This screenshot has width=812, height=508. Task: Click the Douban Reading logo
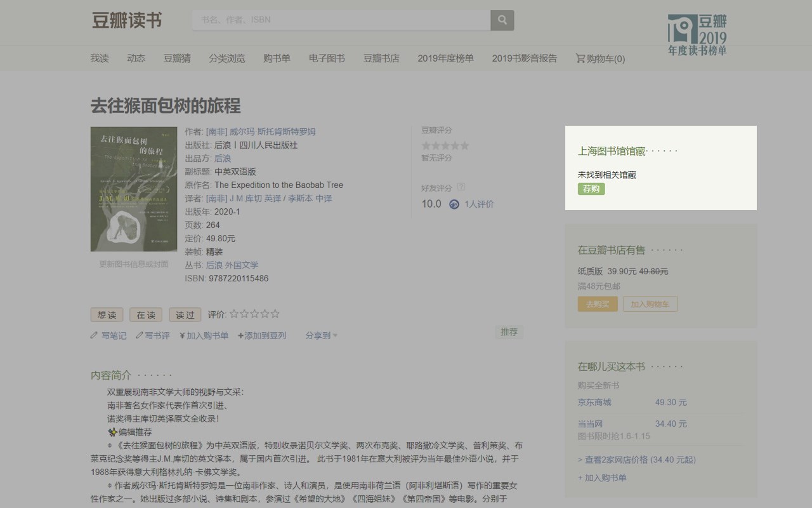pyautogui.click(x=127, y=20)
